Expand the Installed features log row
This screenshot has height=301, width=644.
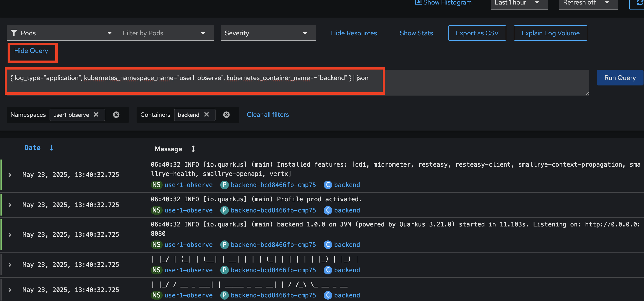click(x=10, y=175)
